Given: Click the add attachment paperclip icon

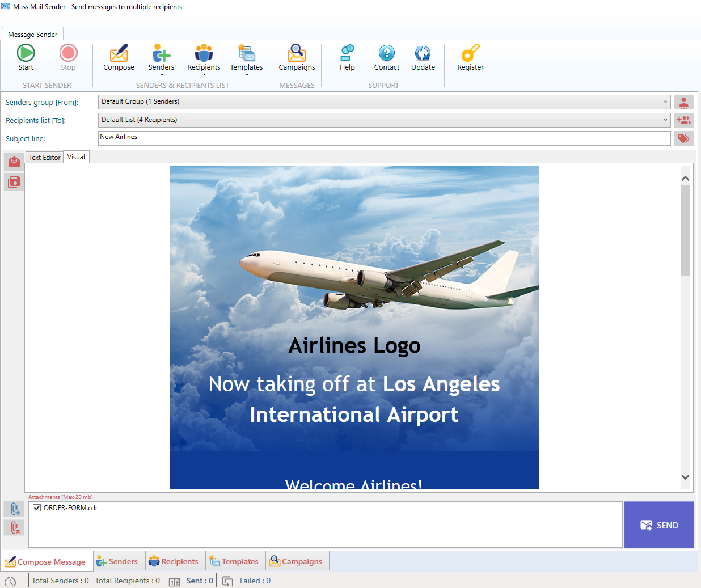Looking at the screenshot, I should [14, 509].
